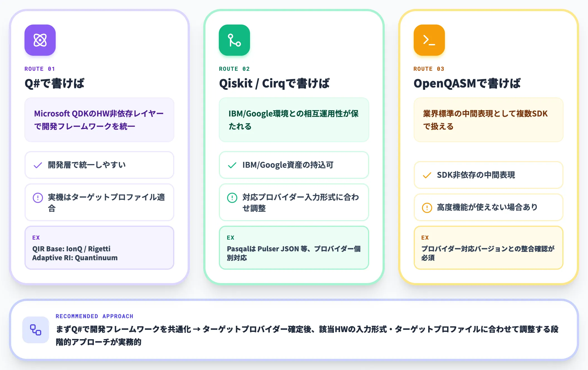Click the text 開発層で統一しやすい
This screenshot has width=588, height=370.
[87, 165]
